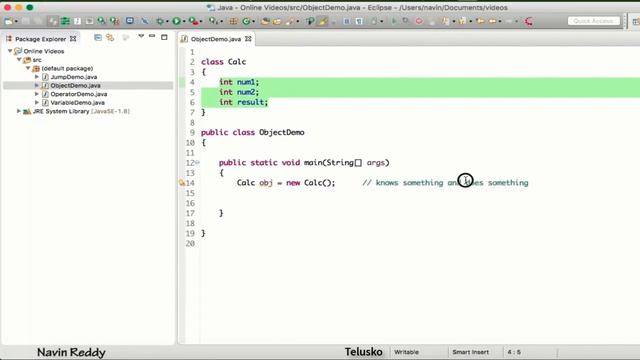Click the New Java Package icon
The width and height of the screenshot is (640, 360).
point(233,21)
